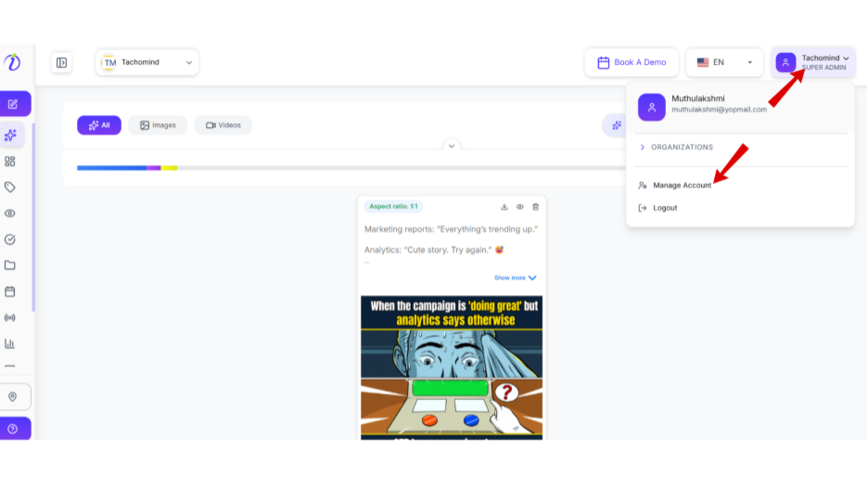
Task: Open the campaign analytics meme image
Action: click(452, 367)
